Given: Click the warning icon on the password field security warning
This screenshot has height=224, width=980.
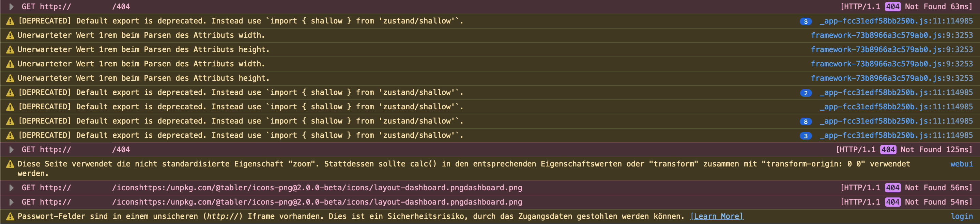Looking at the screenshot, I should coord(10,216).
